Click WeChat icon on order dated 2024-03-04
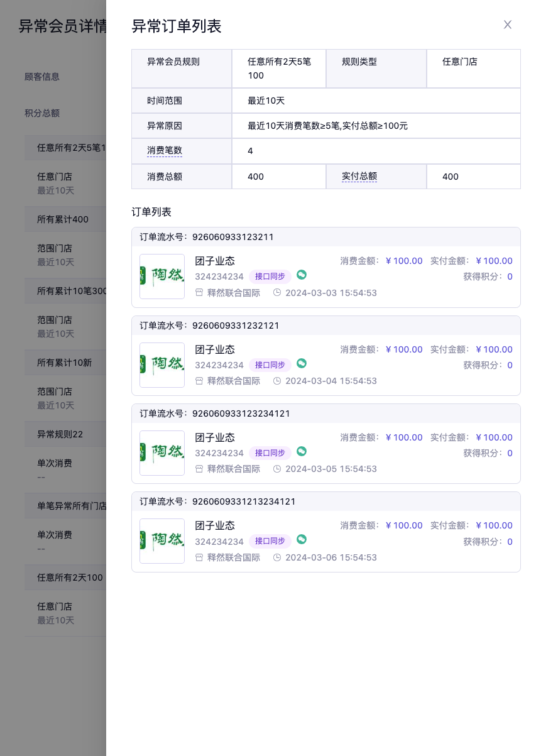The width and height of the screenshot is (541, 756). [x=302, y=363]
